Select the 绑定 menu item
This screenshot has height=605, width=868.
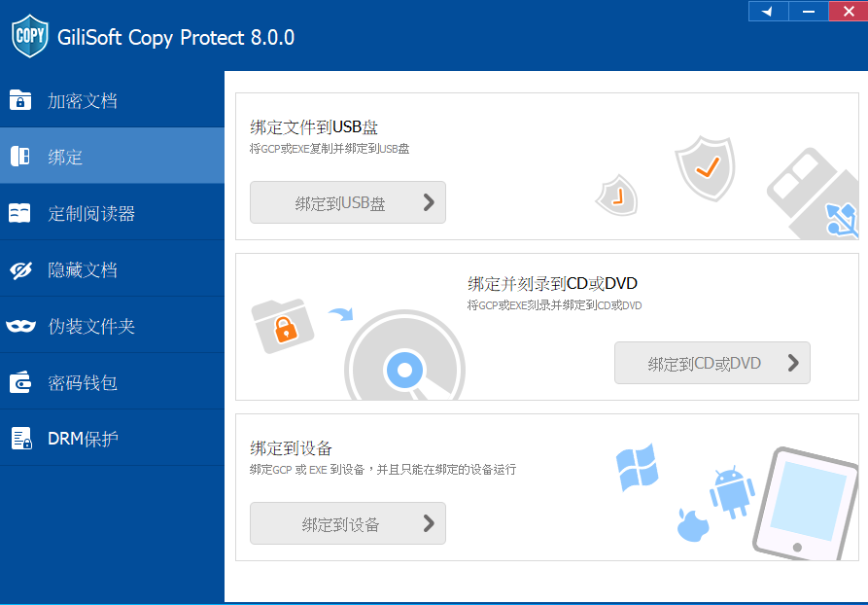tap(112, 157)
